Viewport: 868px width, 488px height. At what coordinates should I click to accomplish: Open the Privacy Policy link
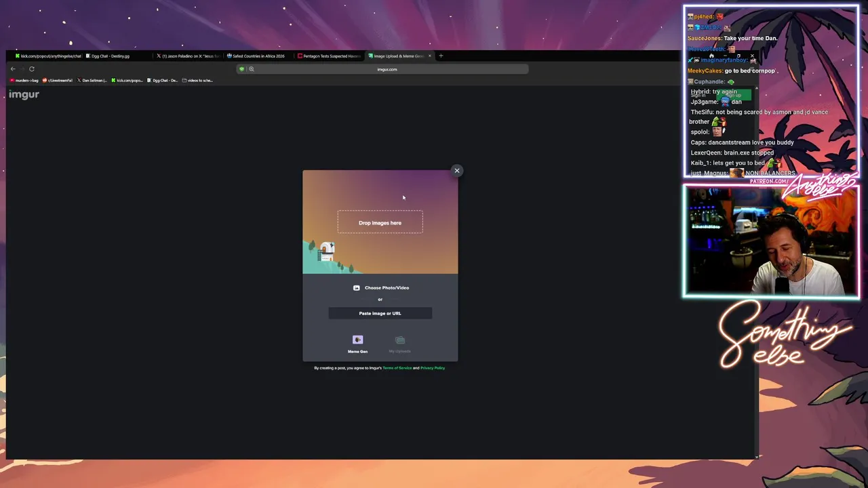(433, 368)
